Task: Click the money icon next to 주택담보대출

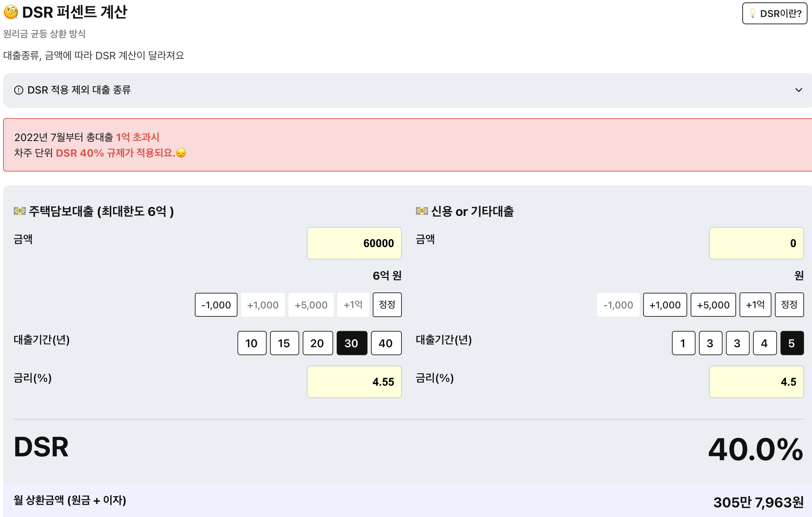Action: pyautogui.click(x=20, y=211)
